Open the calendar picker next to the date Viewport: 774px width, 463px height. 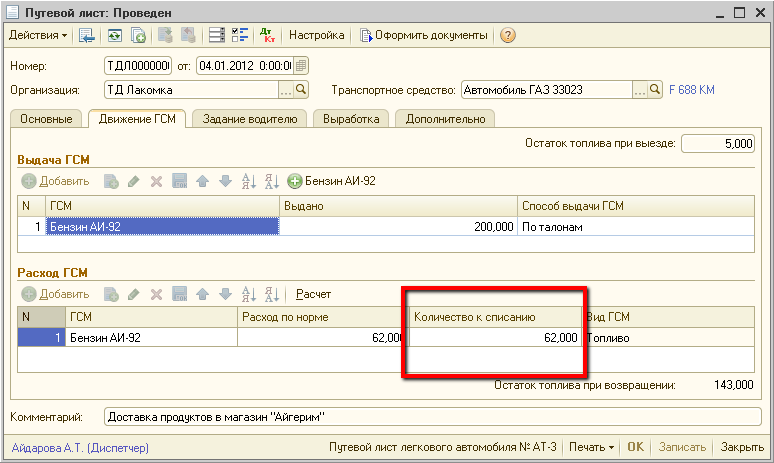tap(301, 66)
